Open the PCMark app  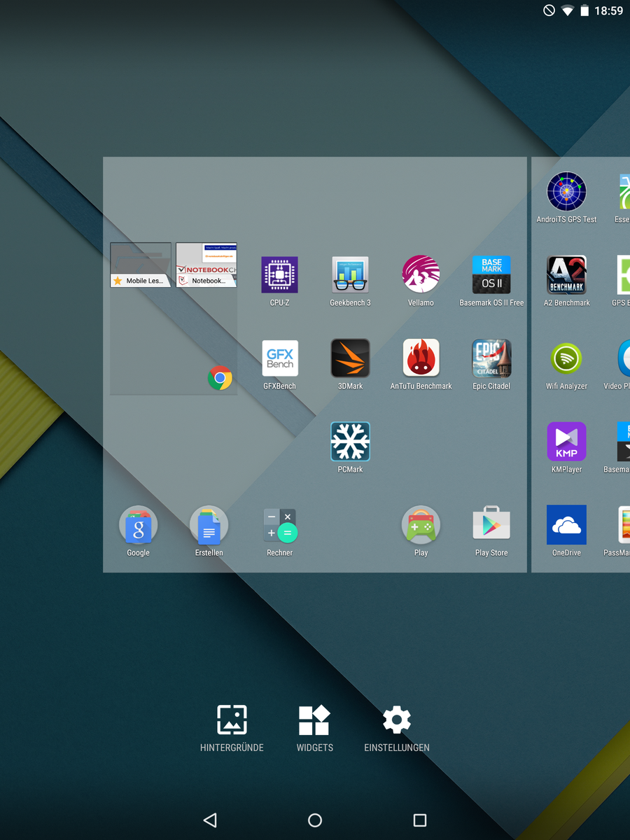(350, 442)
